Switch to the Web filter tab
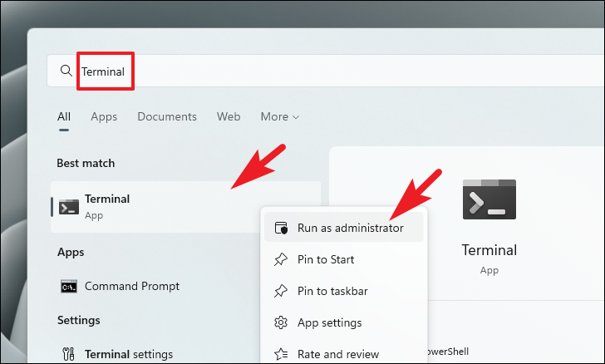Image resolution: width=605 pixels, height=364 pixels. click(229, 116)
